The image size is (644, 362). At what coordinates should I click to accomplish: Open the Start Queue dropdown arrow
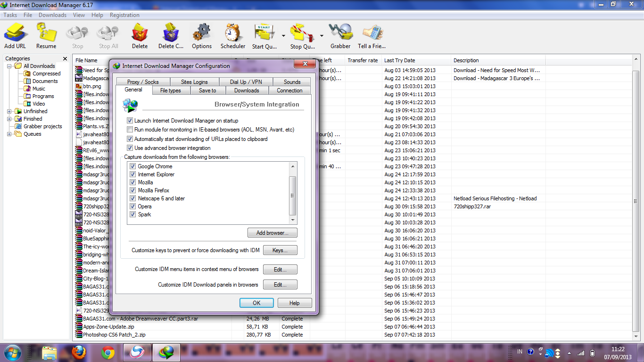(283, 36)
